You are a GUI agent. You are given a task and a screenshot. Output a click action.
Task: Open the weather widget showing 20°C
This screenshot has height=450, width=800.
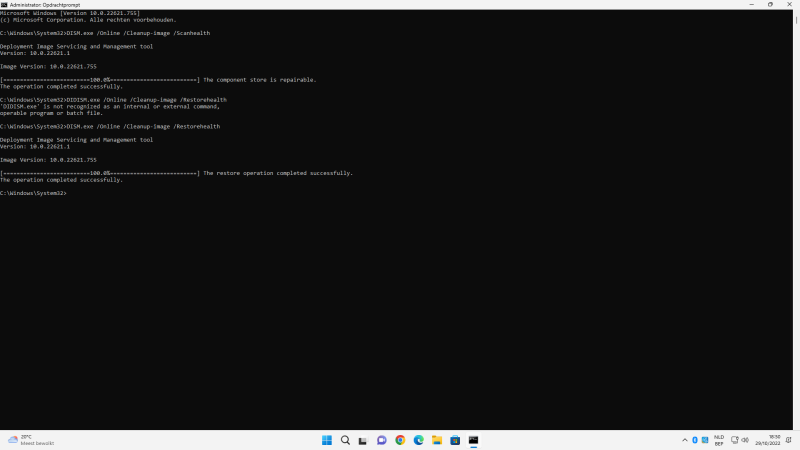[30, 440]
